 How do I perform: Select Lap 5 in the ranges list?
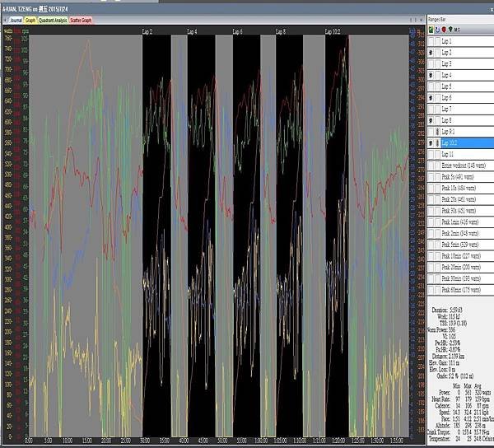pos(460,86)
